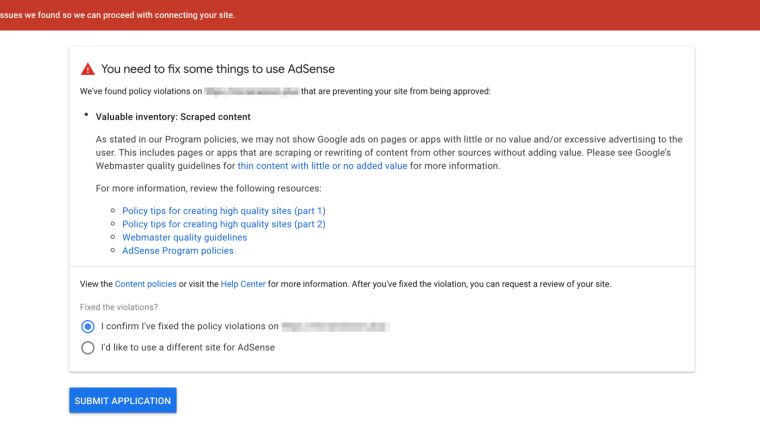Click the red warning triangle icon

coord(88,69)
